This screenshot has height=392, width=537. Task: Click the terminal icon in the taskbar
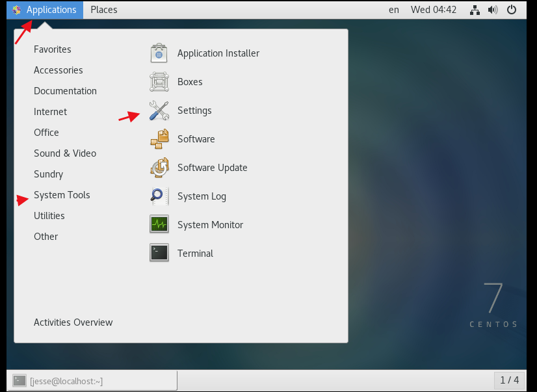(x=20, y=380)
